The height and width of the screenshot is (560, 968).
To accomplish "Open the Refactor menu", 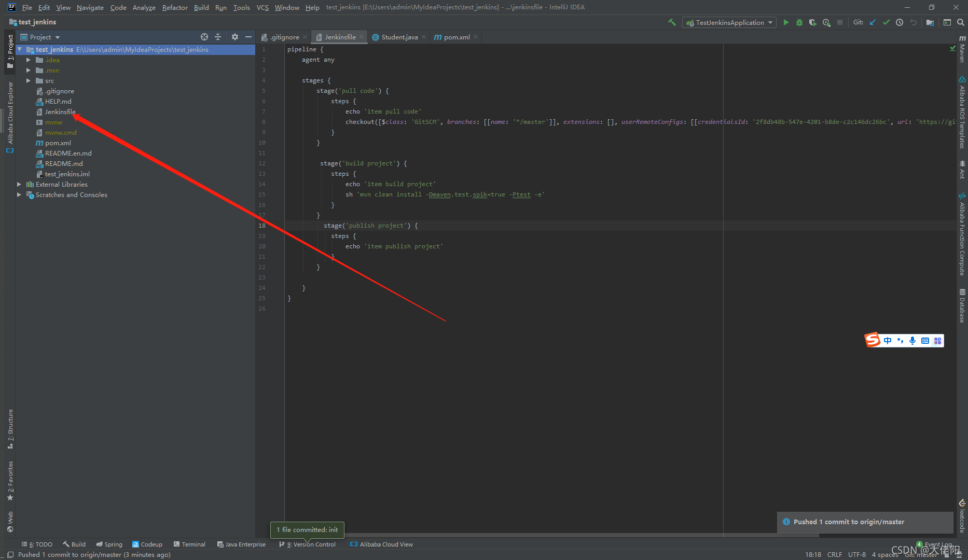I will click(175, 7).
